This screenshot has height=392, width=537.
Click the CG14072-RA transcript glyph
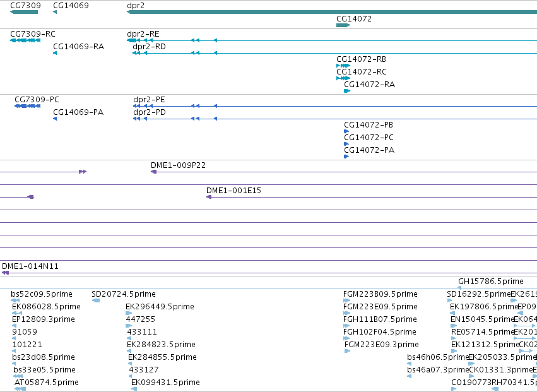point(347,91)
